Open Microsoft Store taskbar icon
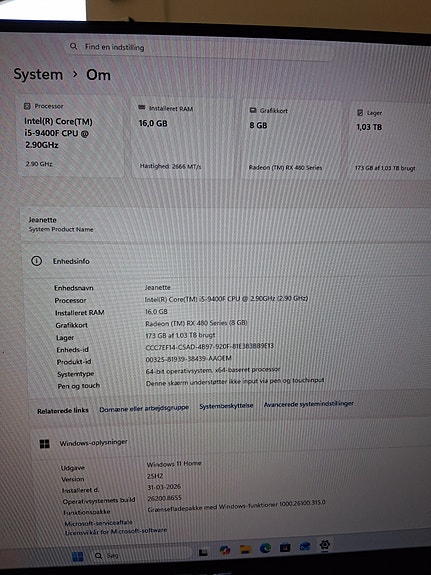 coord(285,547)
